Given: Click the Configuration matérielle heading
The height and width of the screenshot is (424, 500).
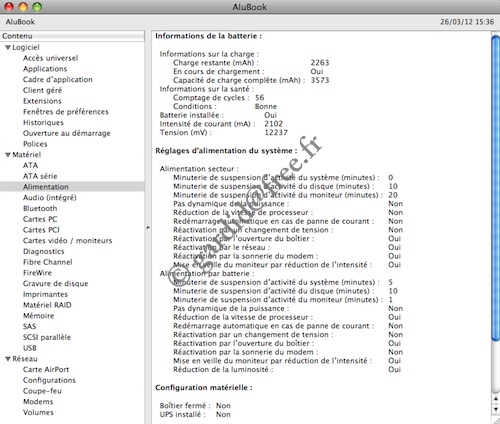Looking at the screenshot, I should (204, 388).
